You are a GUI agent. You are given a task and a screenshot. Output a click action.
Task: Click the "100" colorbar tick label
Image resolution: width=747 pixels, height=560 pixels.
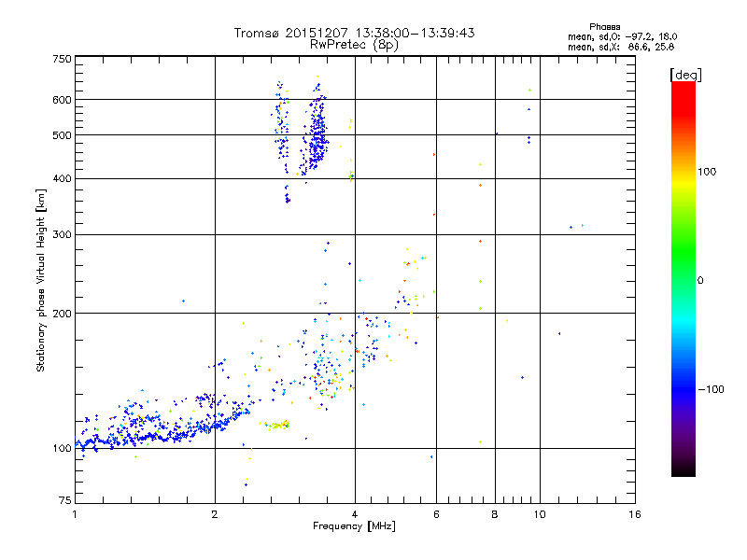pos(707,172)
